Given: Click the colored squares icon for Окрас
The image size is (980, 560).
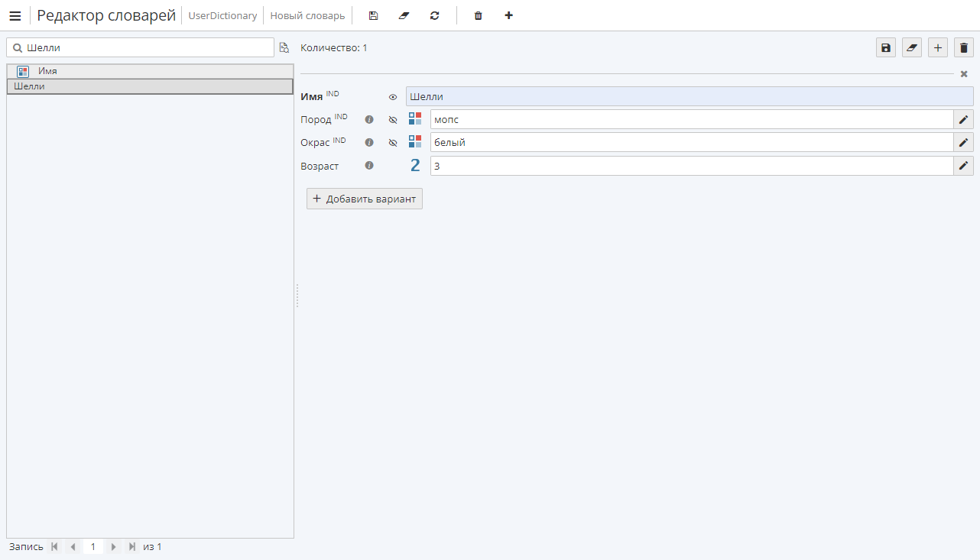Looking at the screenshot, I should point(415,141).
